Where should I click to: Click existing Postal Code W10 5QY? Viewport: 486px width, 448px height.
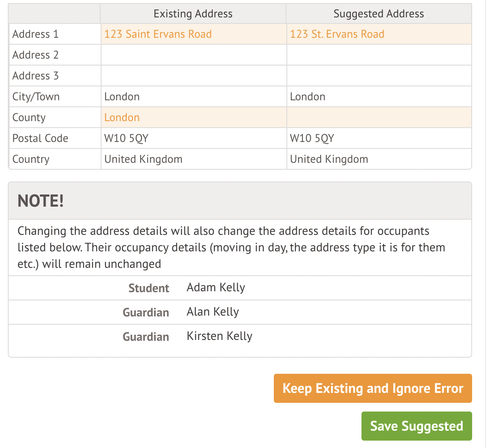click(x=126, y=138)
